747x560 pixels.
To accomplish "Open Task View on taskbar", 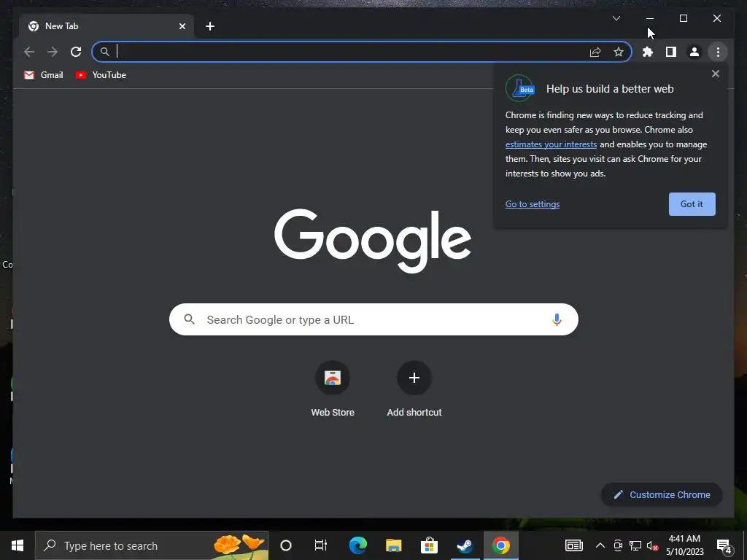I will coord(321,545).
